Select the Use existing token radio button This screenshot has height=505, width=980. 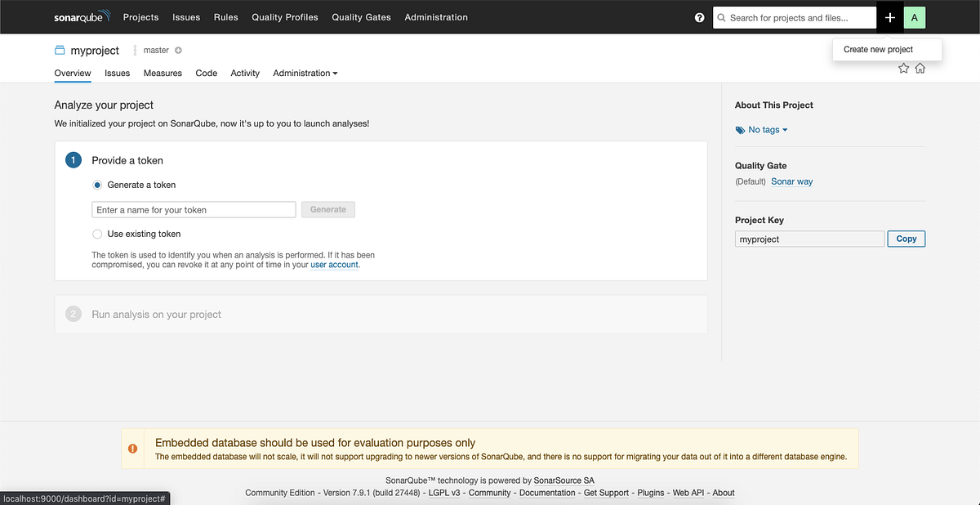click(97, 234)
